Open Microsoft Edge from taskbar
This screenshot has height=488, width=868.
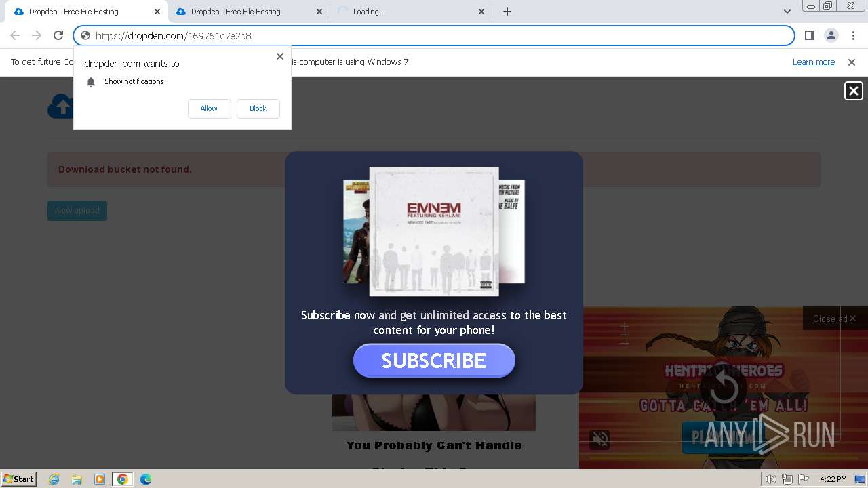point(146,479)
